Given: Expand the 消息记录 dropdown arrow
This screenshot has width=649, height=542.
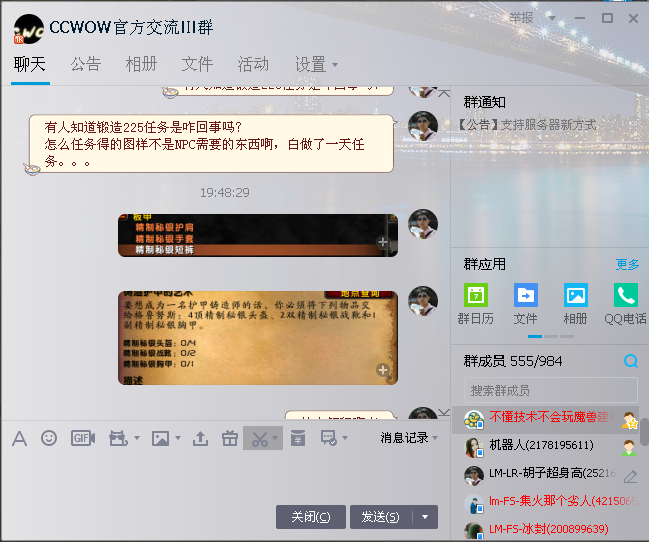Looking at the screenshot, I should point(435,438).
